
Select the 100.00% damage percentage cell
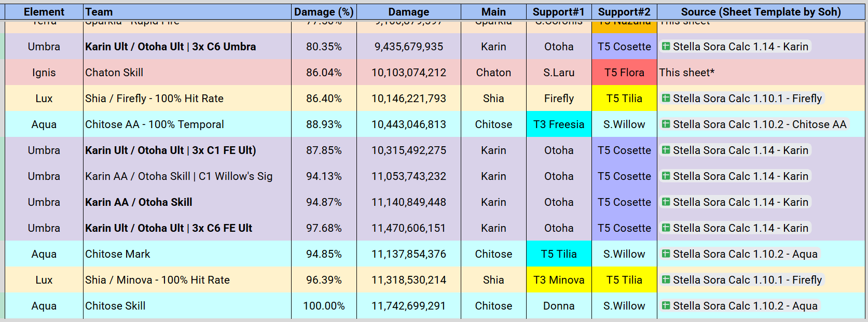324,306
